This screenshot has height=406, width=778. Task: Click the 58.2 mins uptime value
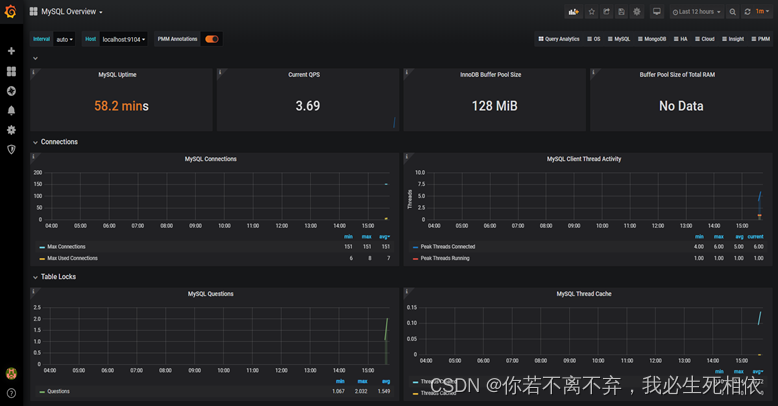tap(122, 106)
